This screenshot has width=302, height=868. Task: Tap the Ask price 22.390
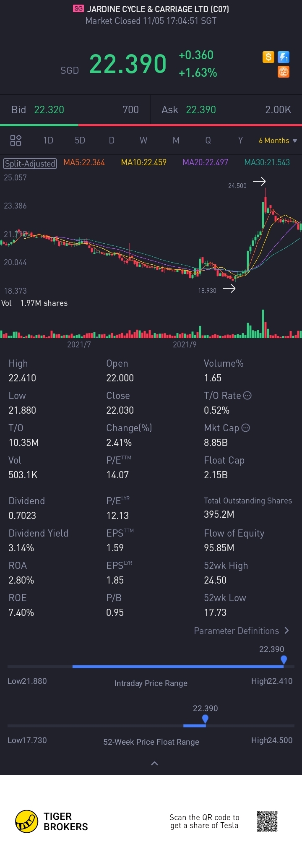pos(201,109)
